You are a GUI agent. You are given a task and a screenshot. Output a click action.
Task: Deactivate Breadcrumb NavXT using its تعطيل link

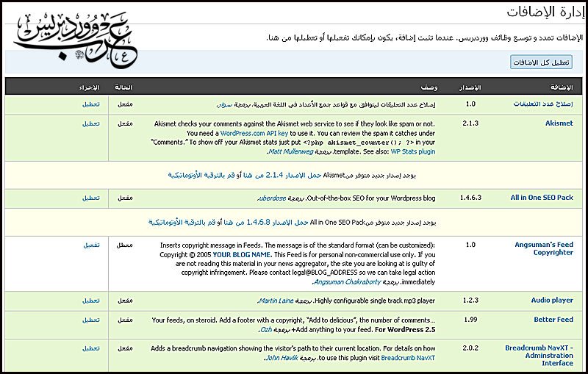tap(91, 348)
